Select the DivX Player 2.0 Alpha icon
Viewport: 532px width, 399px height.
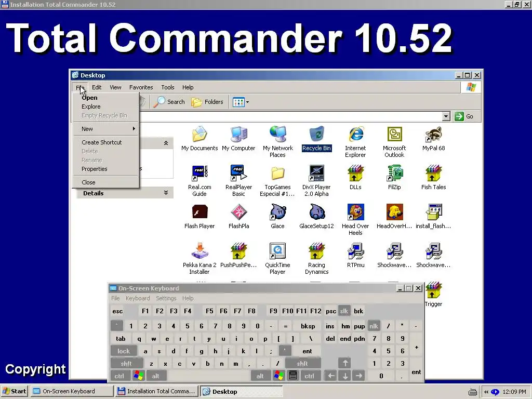[316, 172]
